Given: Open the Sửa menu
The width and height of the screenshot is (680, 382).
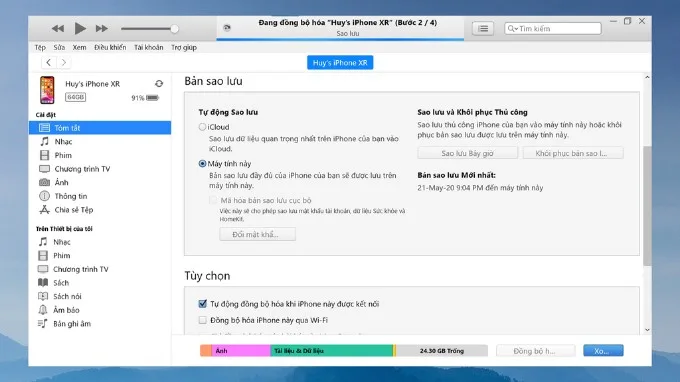Looking at the screenshot, I should point(59,47).
